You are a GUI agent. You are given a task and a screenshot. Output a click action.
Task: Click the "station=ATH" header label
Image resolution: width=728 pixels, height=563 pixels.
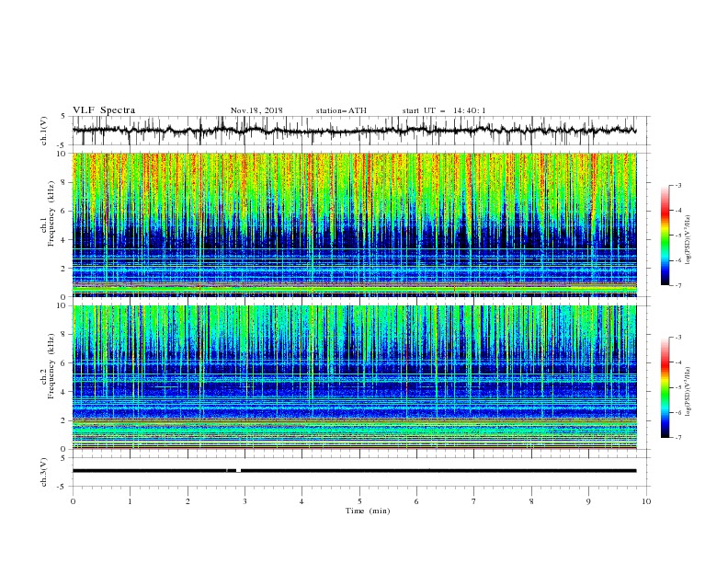(x=341, y=110)
